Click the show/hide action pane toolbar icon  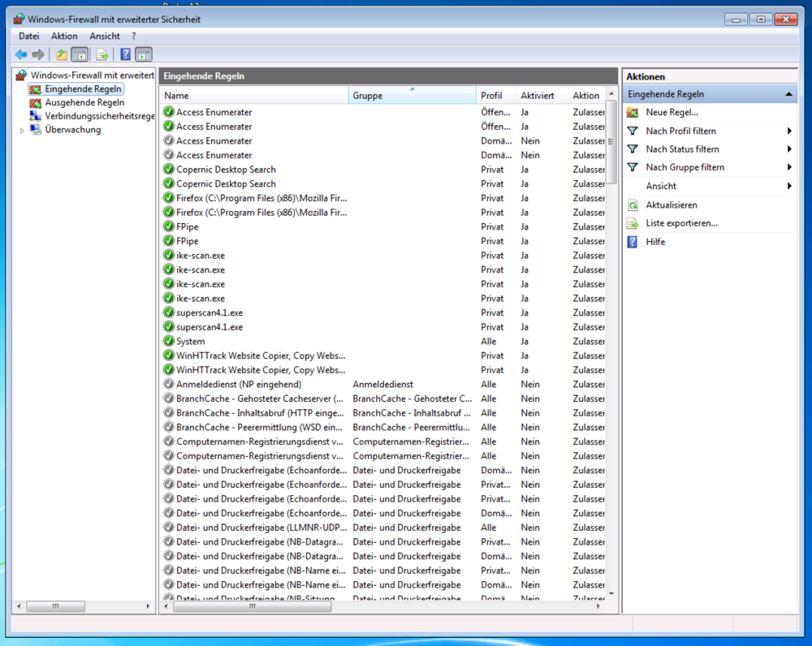coord(143,54)
